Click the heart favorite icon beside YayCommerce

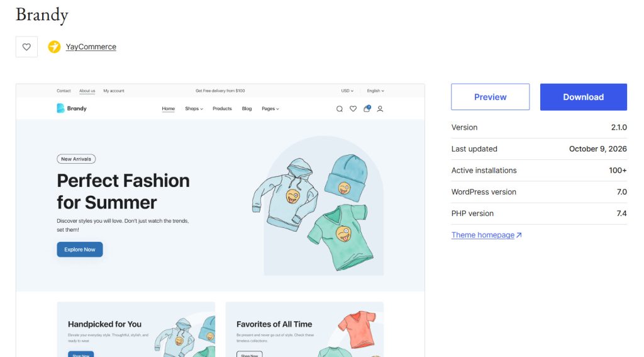(26, 47)
